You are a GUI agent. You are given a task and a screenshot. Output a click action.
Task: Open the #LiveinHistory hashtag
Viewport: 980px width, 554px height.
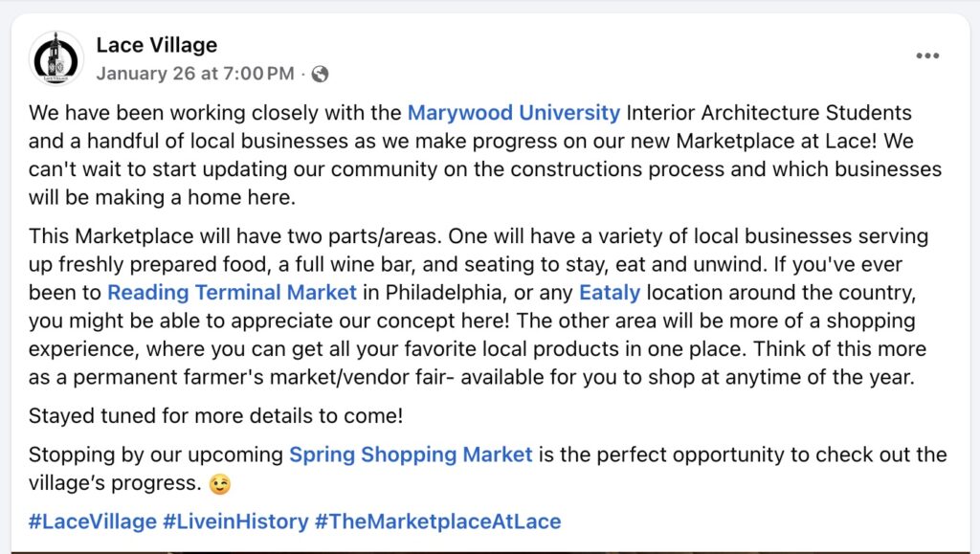[235, 522]
